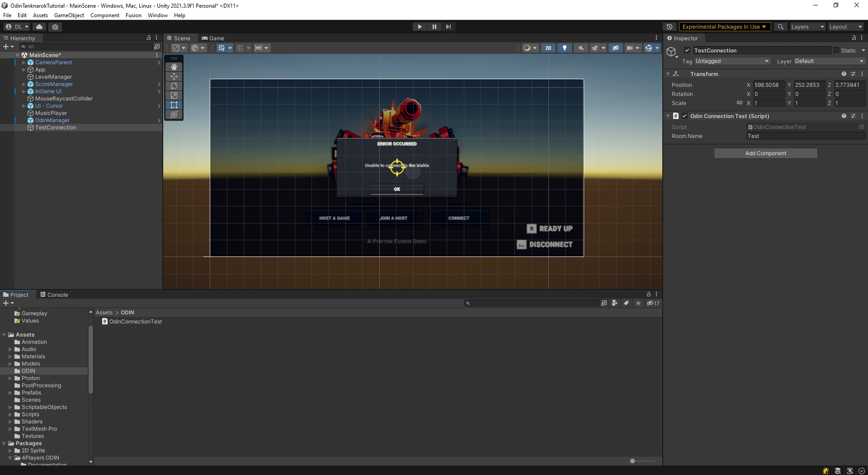Screen dimensions: 868x475
Task: Click the debug mode bug icon in status bar
Action: (826, 471)
